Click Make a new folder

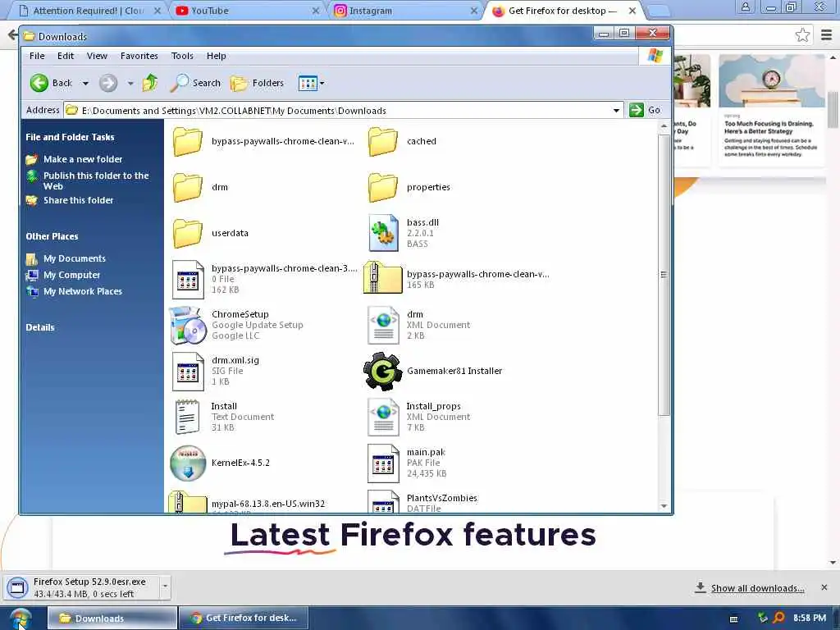pos(83,159)
